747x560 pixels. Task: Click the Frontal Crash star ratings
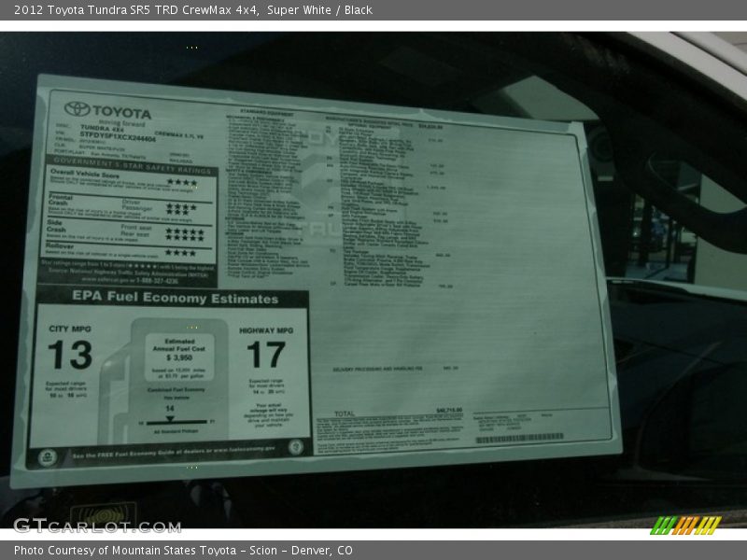pyautogui.click(x=182, y=207)
